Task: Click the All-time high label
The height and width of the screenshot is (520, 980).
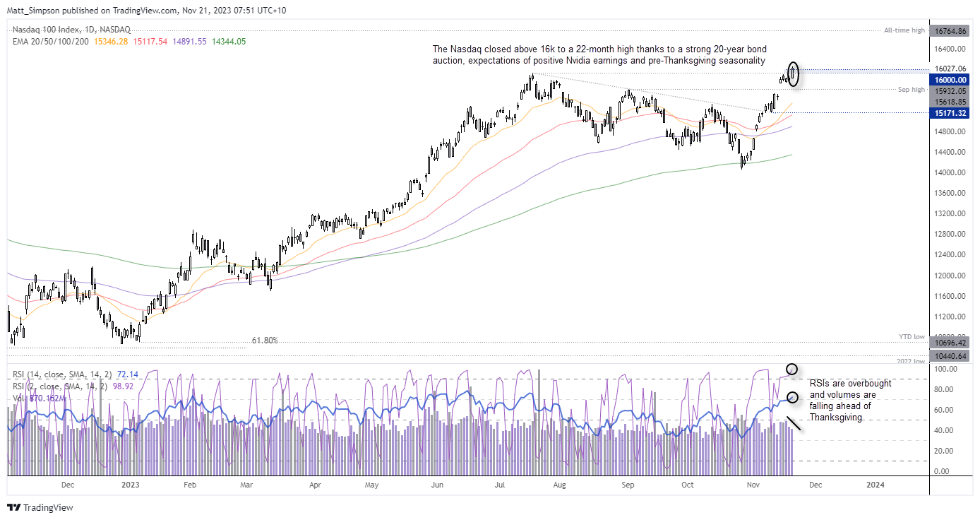Action: [x=904, y=30]
